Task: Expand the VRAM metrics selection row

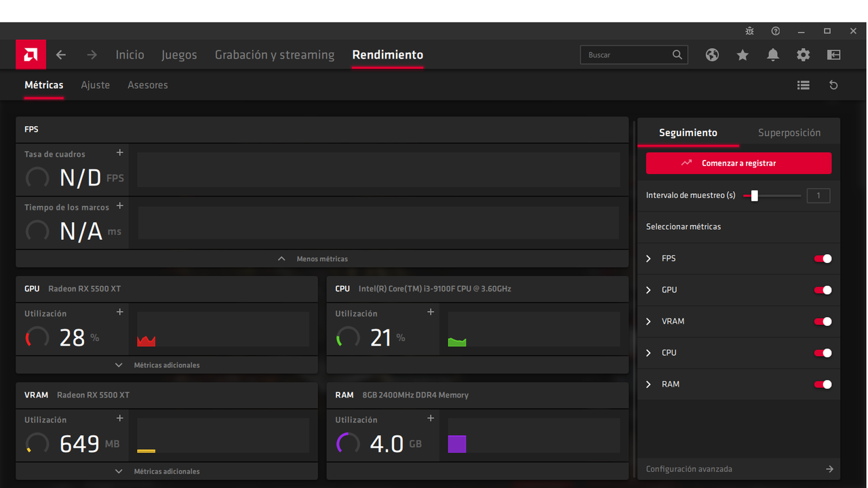Action: coord(738,322)
